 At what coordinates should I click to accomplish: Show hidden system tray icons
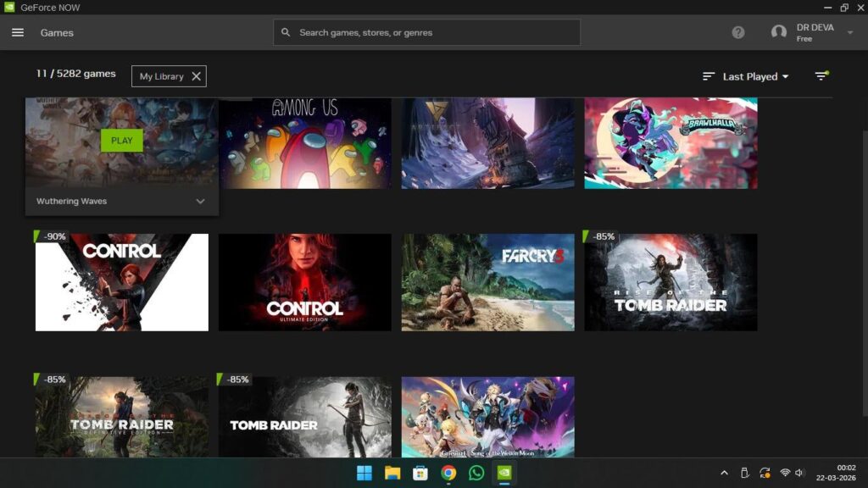pos(724,473)
